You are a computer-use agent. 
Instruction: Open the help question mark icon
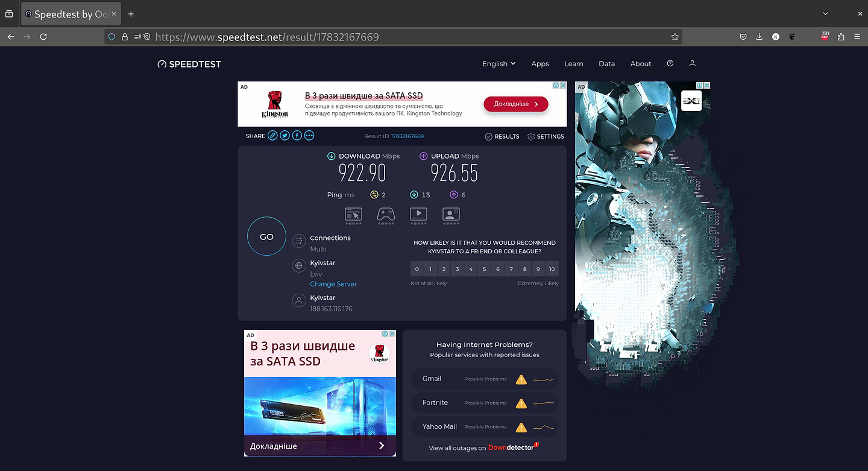coord(670,63)
